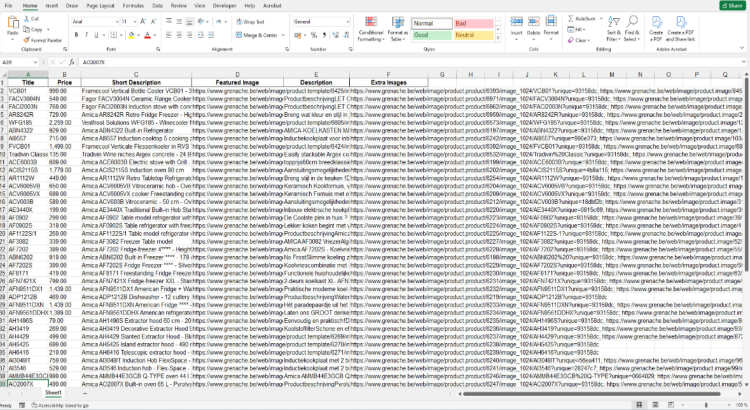
Task: Expand the cell styles gallery
Action: (498, 39)
